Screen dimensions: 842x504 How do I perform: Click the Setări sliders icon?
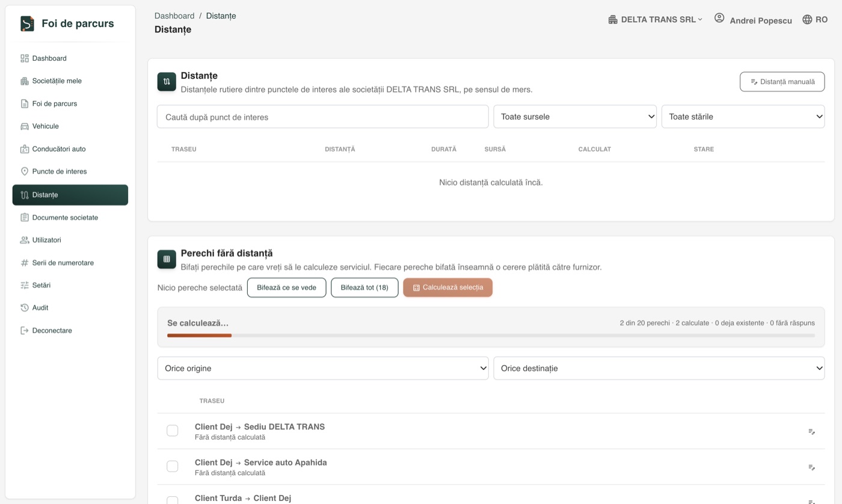[25, 285]
